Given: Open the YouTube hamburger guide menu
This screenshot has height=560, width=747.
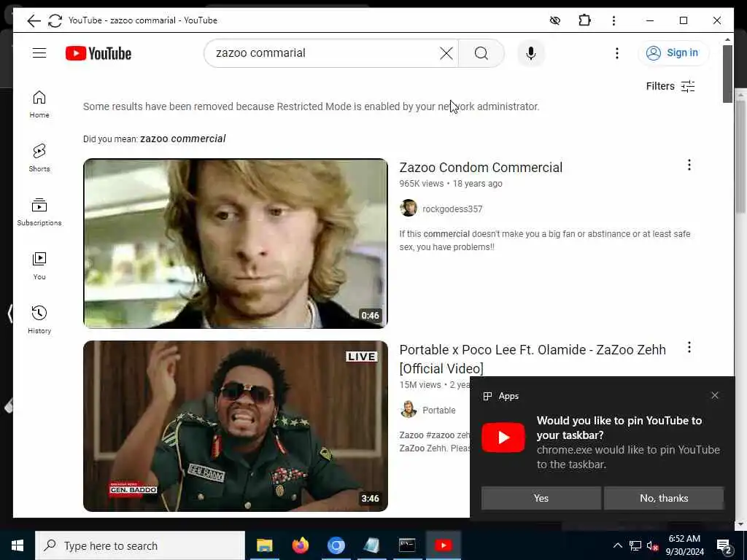Looking at the screenshot, I should pyautogui.click(x=39, y=52).
